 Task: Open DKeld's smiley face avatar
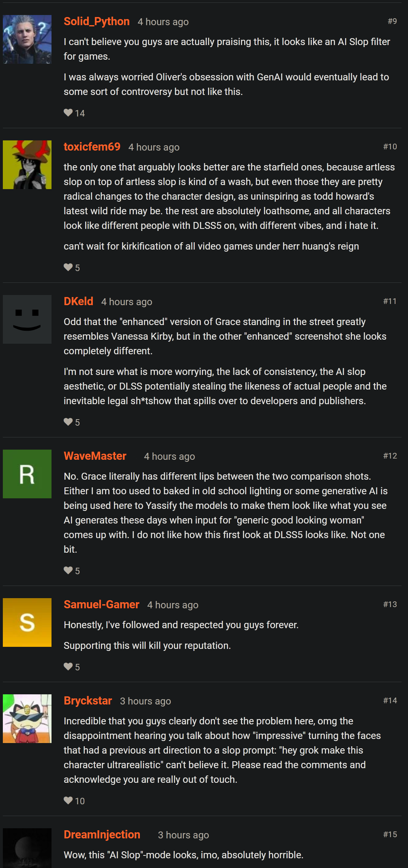tap(27, 319)
